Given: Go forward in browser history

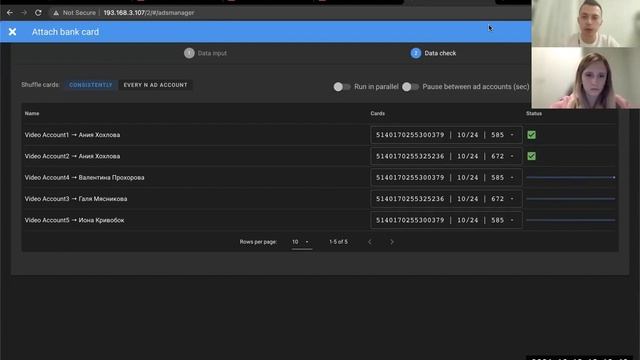Looking at the screenshot, I should pyautogui.click(x=24, y=13).
